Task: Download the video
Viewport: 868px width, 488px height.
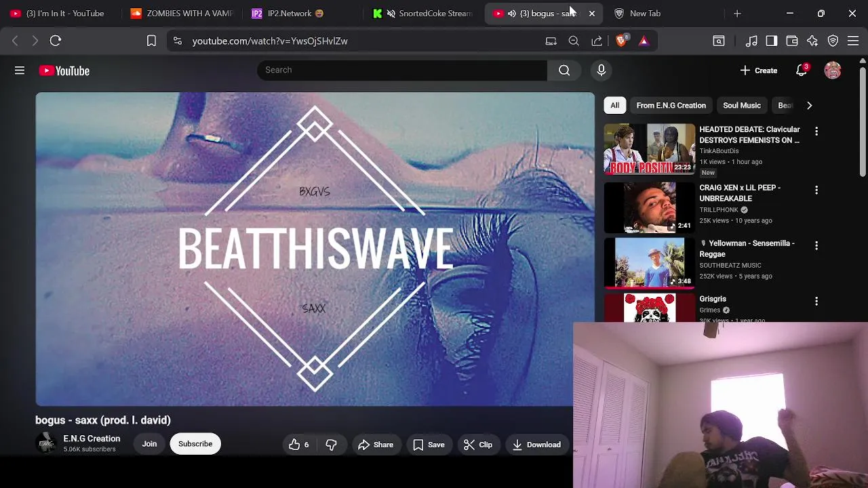Action: (536, 445)
